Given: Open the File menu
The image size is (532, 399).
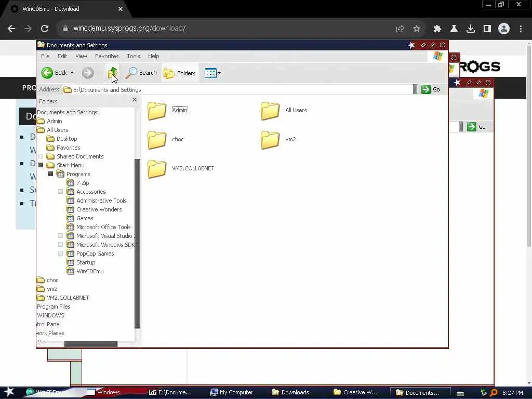Looking at the screenshot, I should [x=45, y=56].
